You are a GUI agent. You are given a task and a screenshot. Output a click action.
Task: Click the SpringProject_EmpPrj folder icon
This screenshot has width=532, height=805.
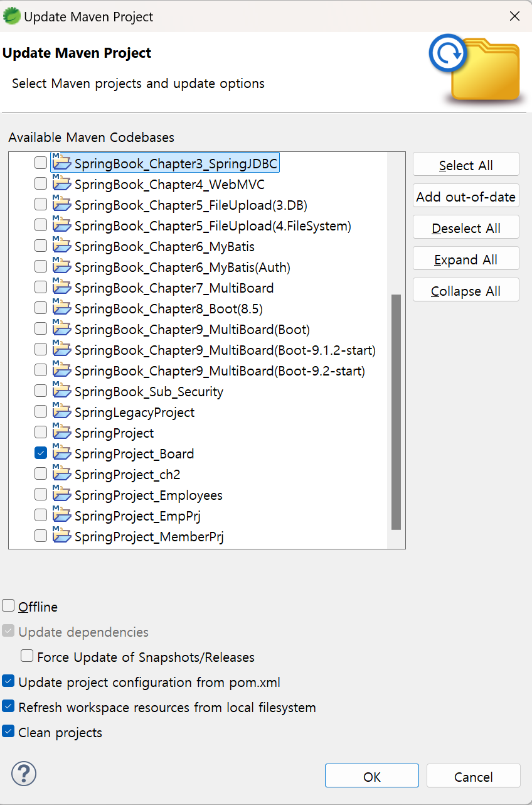(61, 515)
